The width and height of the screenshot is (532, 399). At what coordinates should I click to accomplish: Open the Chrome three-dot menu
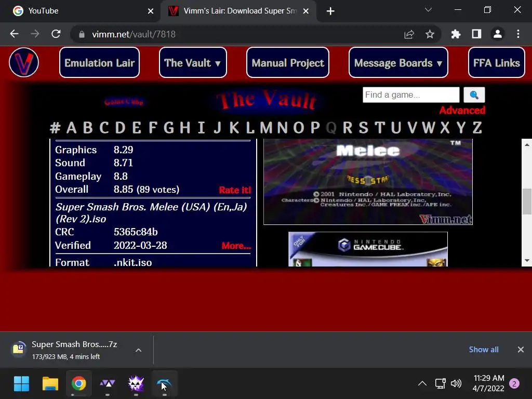(x=518, y=34)
